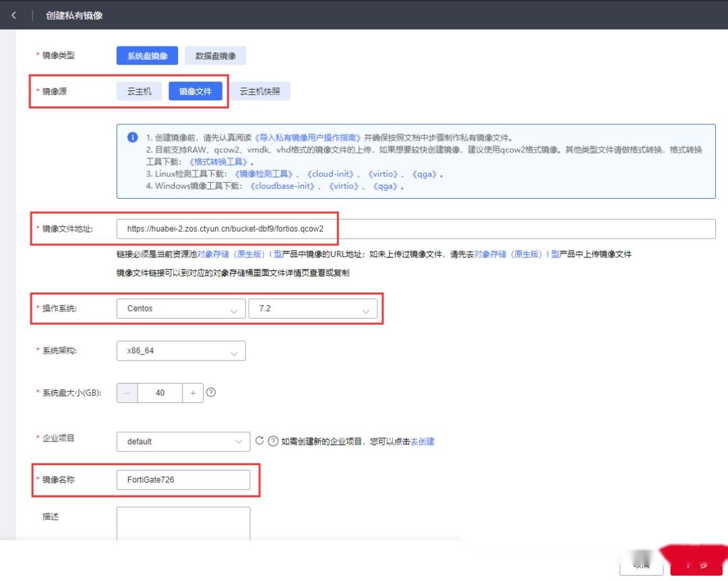Click the 去创建 enterprise project link
728x581 pixels.
coord(423,441)
